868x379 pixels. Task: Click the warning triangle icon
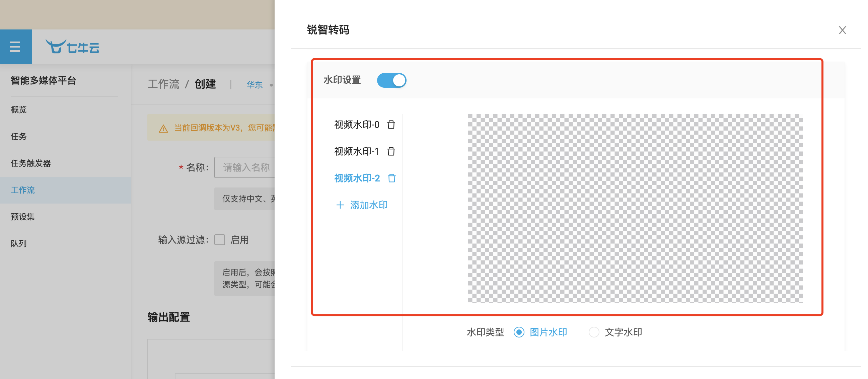point(163,128)
